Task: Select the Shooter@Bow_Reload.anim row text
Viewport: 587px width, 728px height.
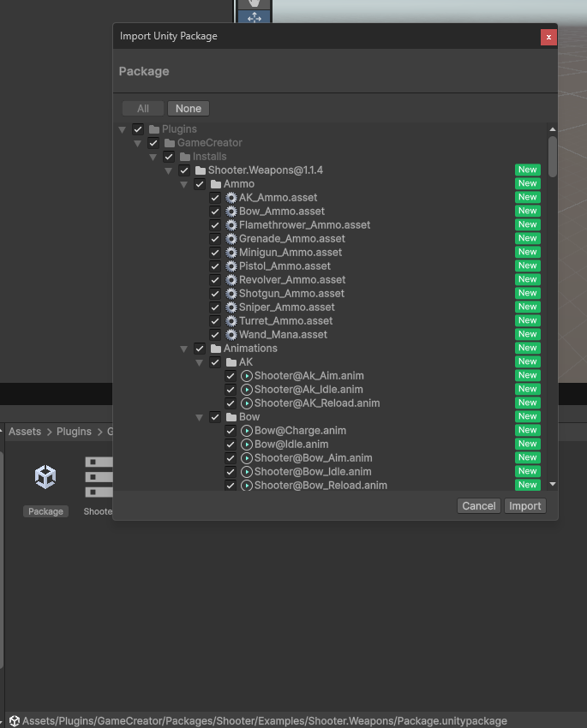Action: [x=320, y=485]
